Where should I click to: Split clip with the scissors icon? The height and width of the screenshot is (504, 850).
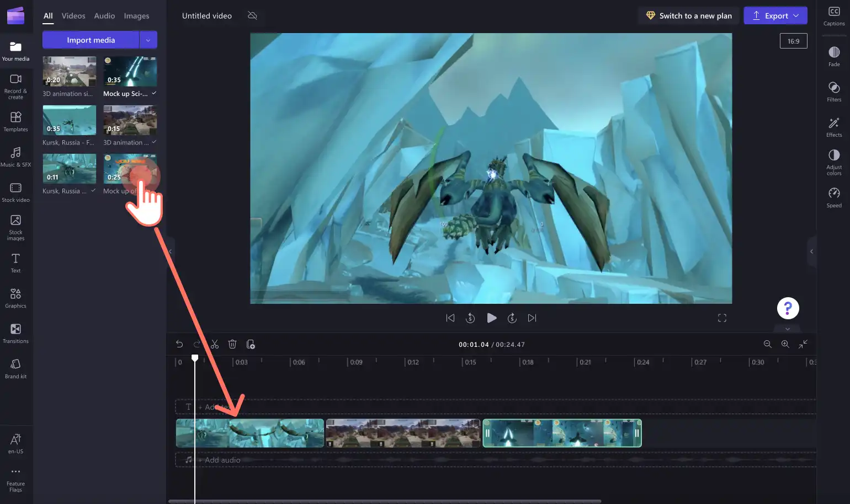pos(215,344)
